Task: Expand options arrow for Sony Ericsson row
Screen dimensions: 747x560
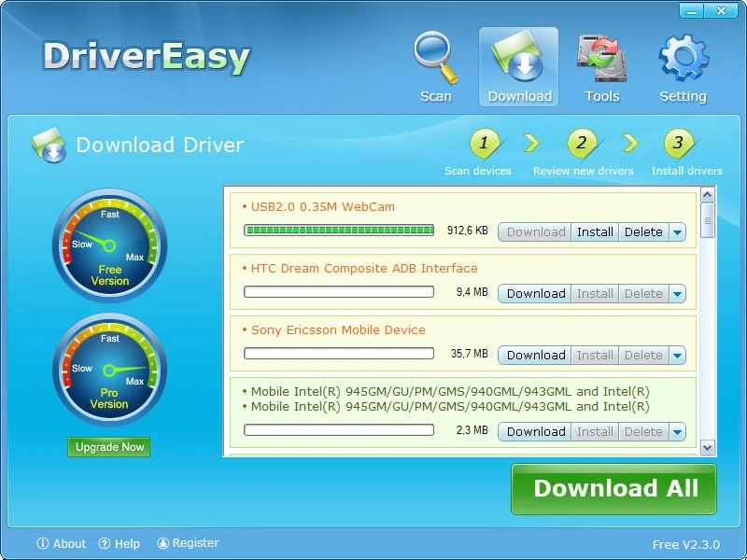Action: click(x=677, y=356)
